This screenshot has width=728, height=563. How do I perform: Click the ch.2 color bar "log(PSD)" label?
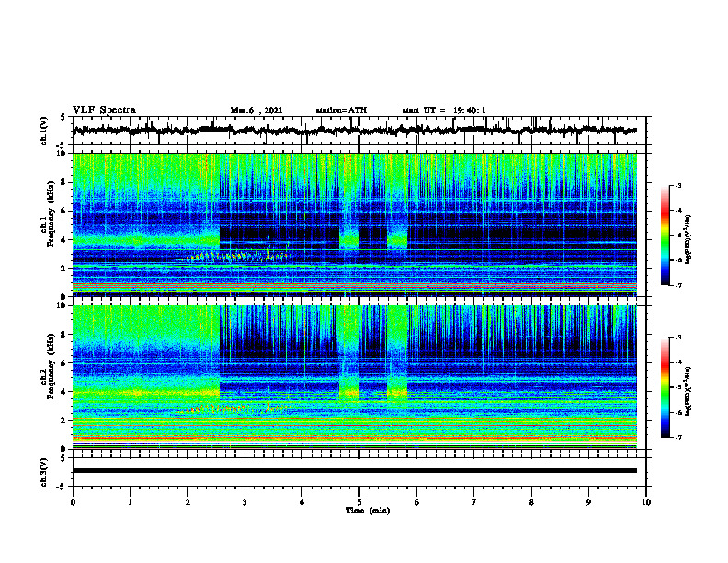688,391
